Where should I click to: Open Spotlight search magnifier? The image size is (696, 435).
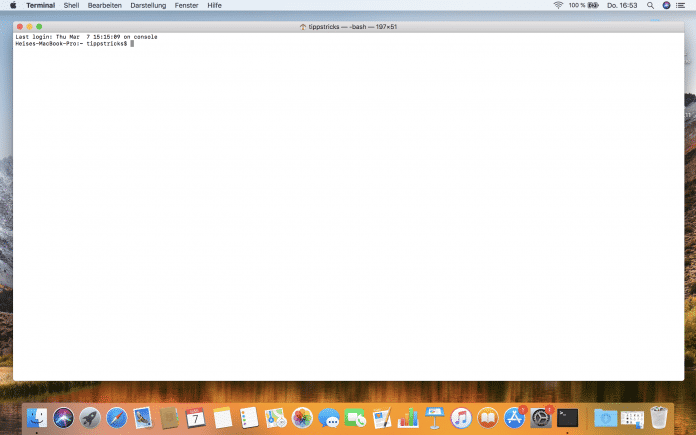[x=652, y=5]
